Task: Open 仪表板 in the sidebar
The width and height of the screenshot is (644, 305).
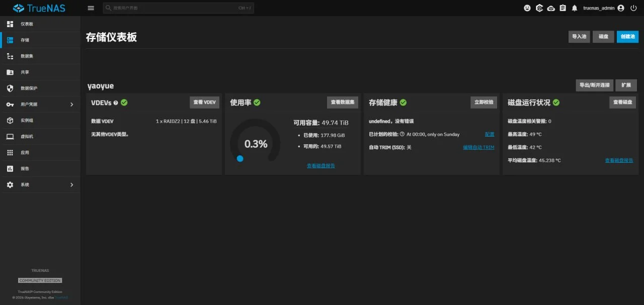Action: coord(40,24)
